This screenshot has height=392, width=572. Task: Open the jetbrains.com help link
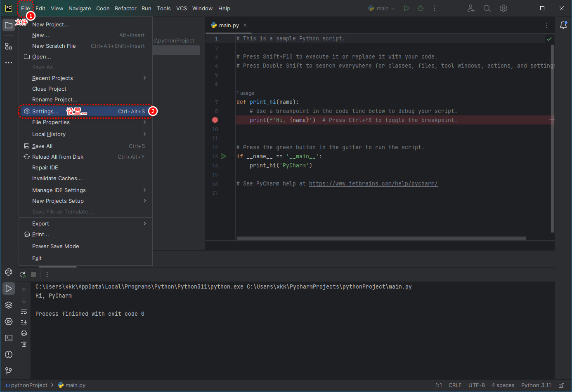(x=373, y=183)
